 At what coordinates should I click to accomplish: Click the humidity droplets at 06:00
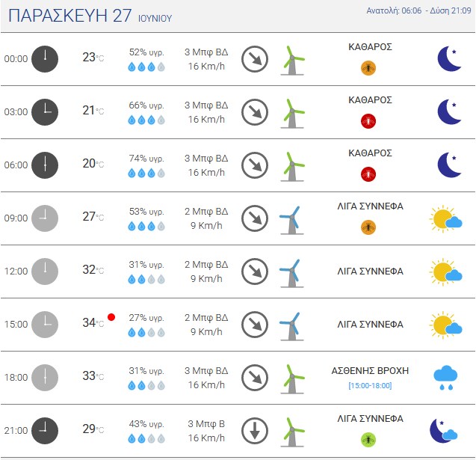tap(146, 174)
